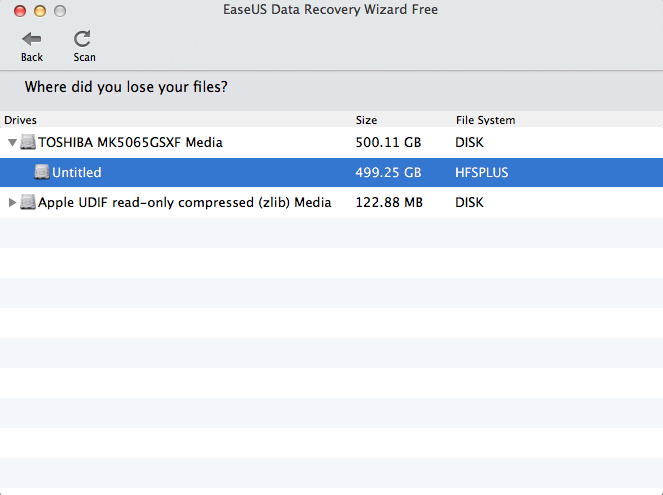
Task: Close the EaseUS window with red button
Action: (x=20, y=11)
